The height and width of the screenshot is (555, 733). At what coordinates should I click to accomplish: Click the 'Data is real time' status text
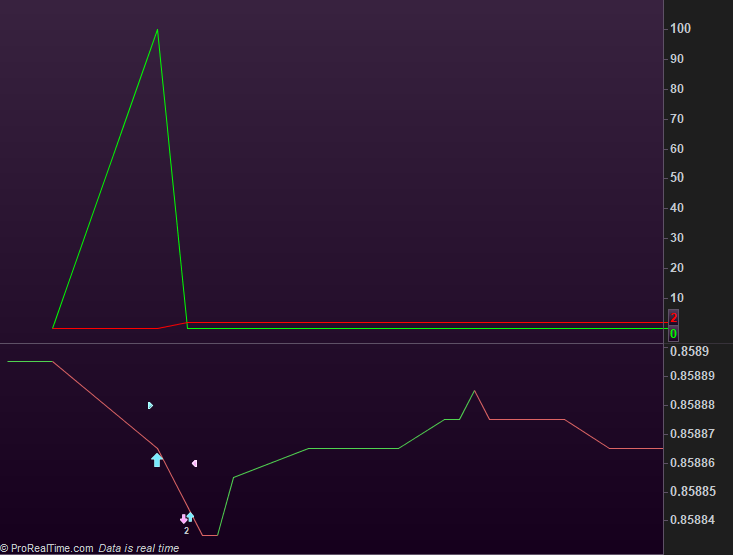coord(139,548)
